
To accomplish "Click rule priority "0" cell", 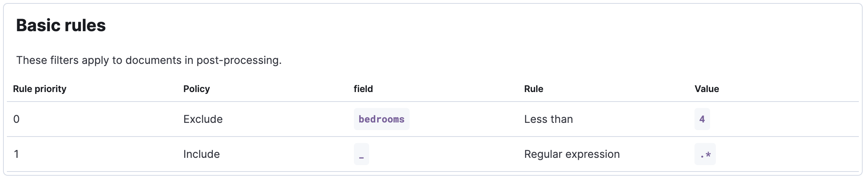I will tap(16, 119).
